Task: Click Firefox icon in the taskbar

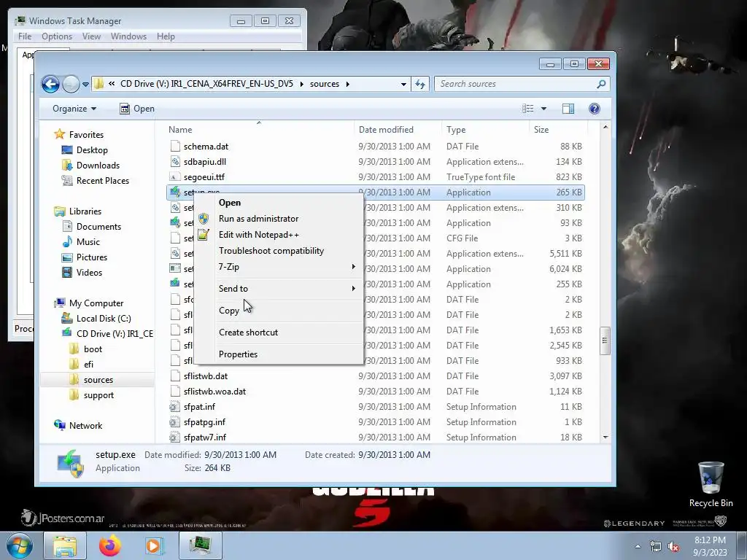Action: pyautogui.click(x=109, y=545)
